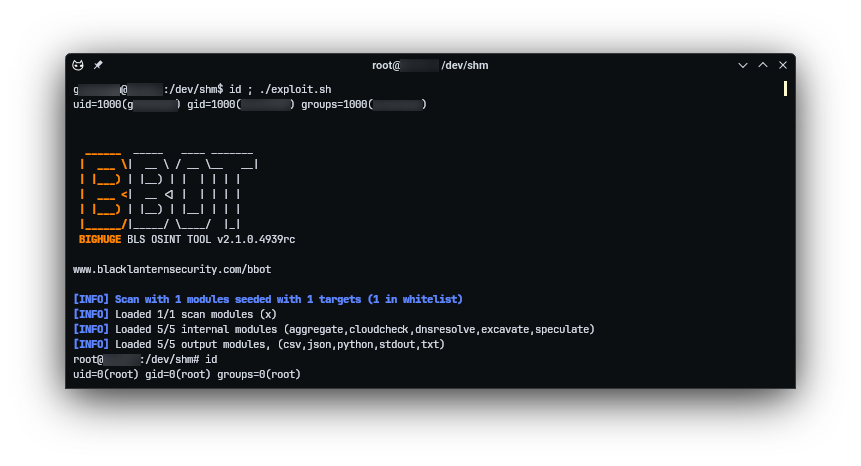Click the window title showing /dev/shm
Image resolution: width=861 pixels, height=466 pixels.
pyautogui.click(x=430, y=65)
